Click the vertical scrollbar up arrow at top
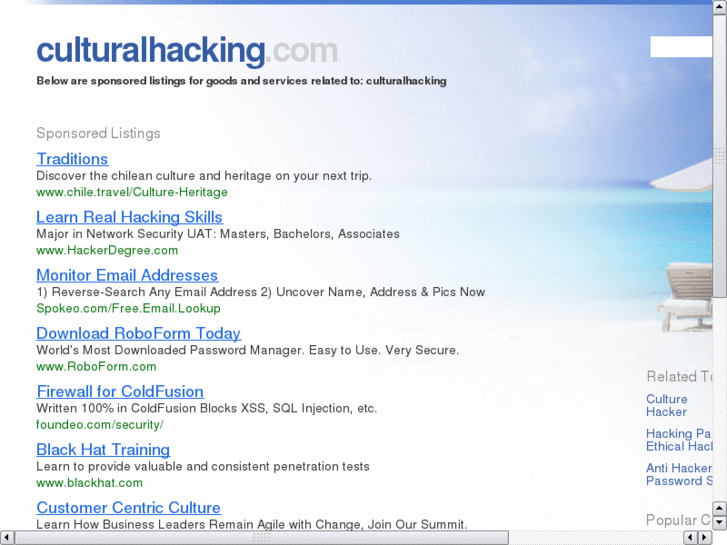The image size is (727, 545). [720, 7]
